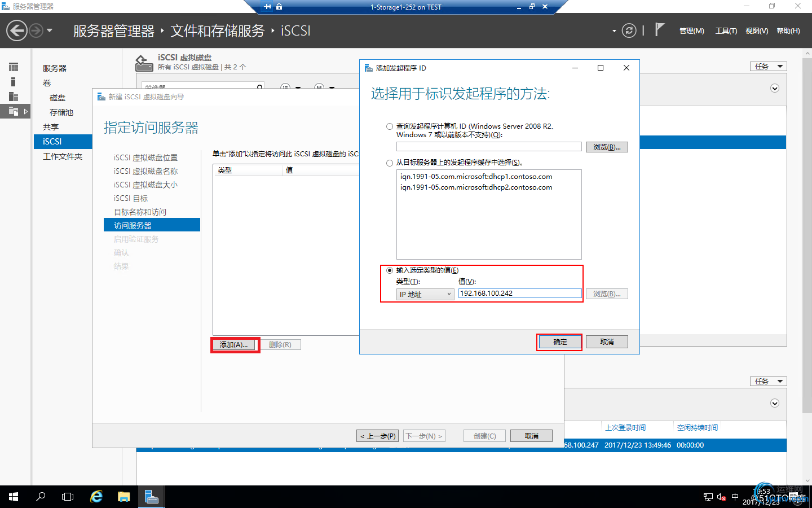Open the 帮助(H) menu
This screenshot has height=508, width=812.
788,31
